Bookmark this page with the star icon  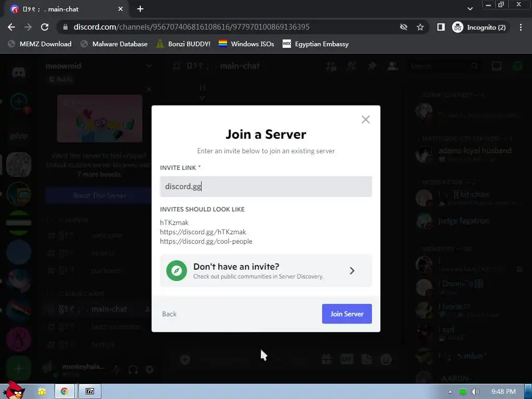click(x=420, y=27)
